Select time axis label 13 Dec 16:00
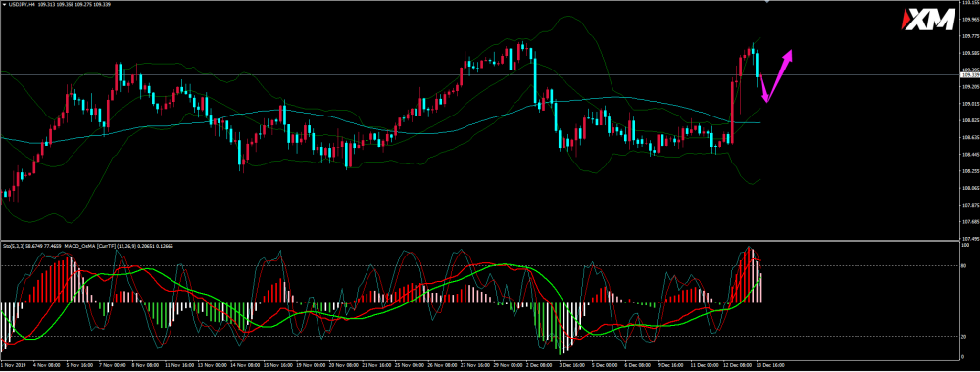The height and width of the screenshot is (372, 980). click(x=770, y=365)
